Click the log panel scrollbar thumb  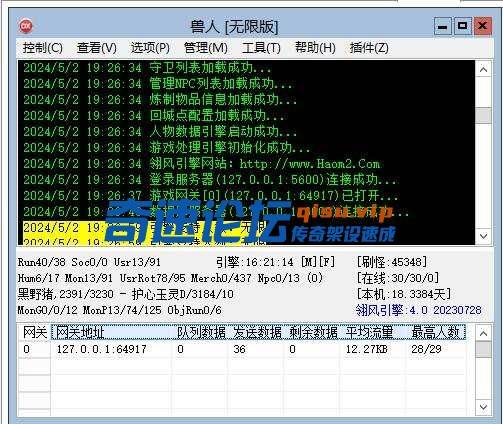[x=483, y=115]
